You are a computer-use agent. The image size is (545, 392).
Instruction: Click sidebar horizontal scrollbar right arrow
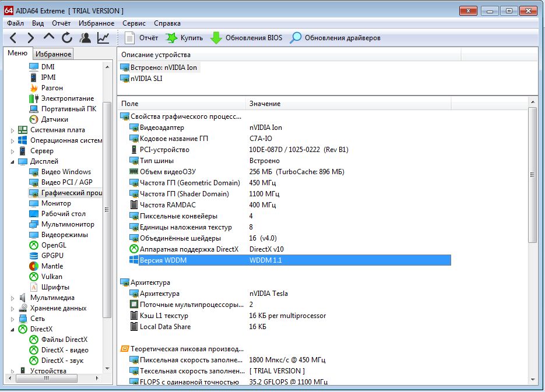point(97,378)
